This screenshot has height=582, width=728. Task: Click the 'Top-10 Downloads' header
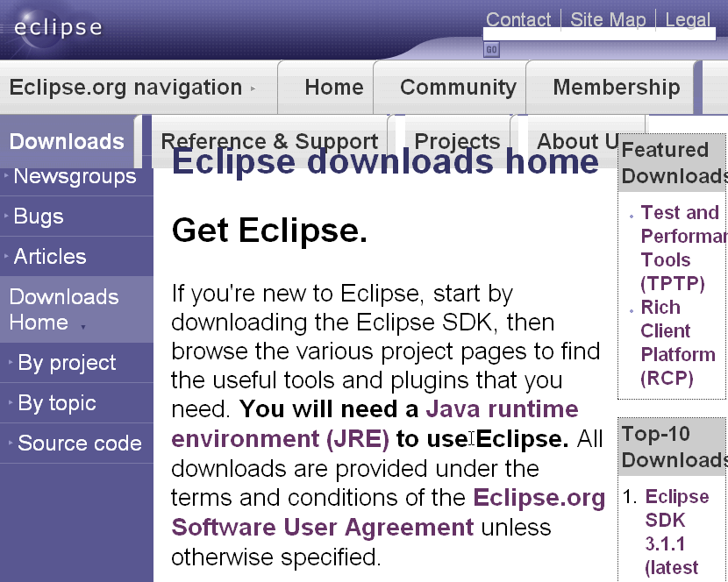(x=674, y=446)
